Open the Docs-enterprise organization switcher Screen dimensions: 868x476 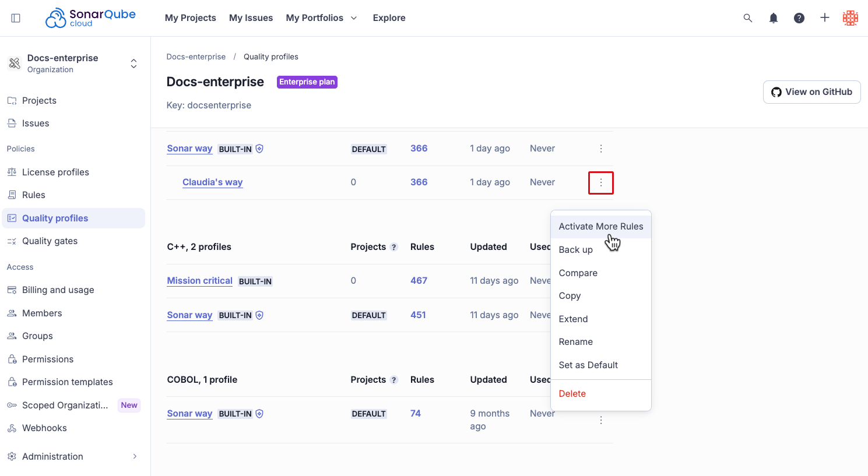[133, 63]
